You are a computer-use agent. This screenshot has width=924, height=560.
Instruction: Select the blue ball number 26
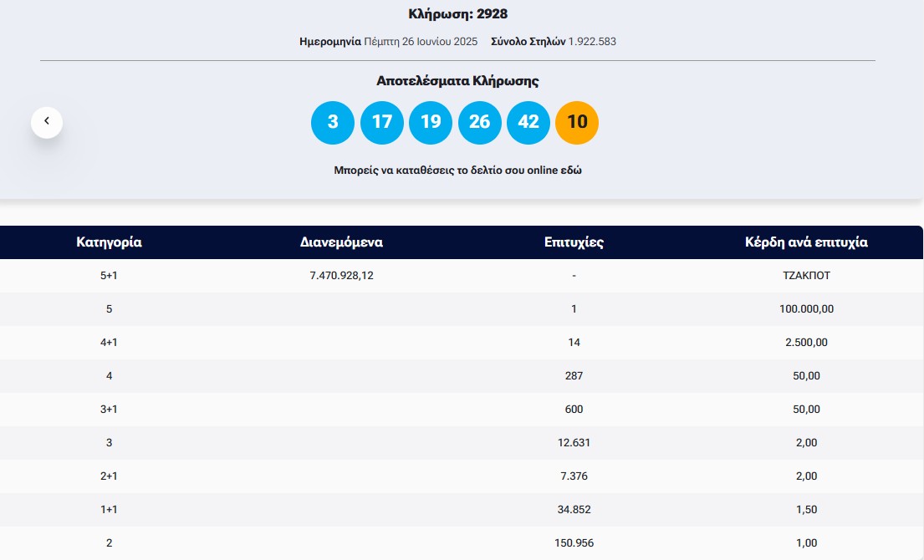click(479, 122)
